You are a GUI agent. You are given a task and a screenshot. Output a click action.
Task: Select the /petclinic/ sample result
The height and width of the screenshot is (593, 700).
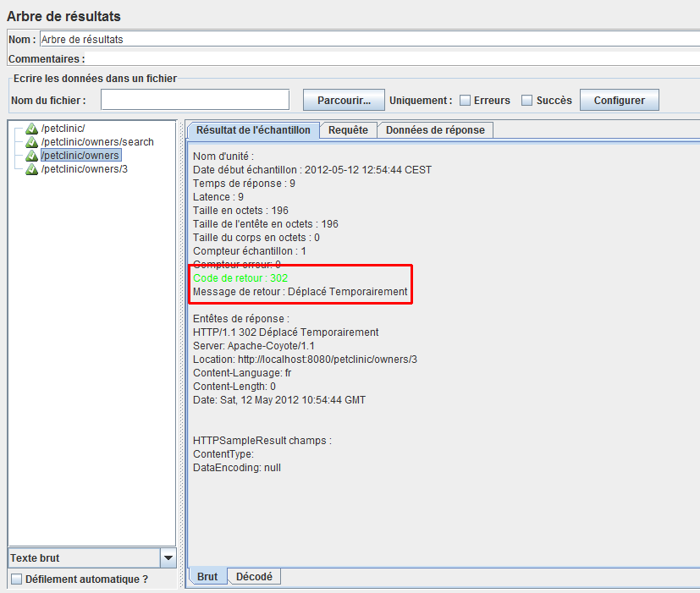(63, 129)
